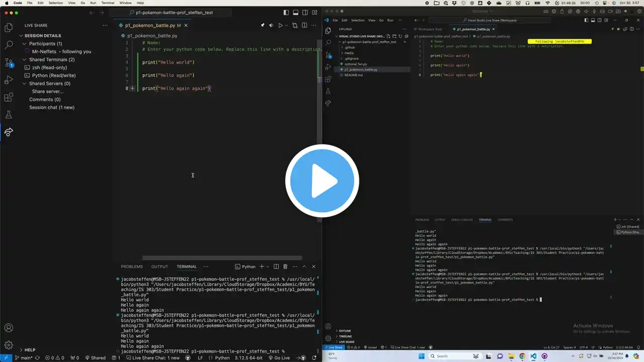This screenshot has width=644, height=362.
Task: Open Source Control in the Windows VS Code activity bar
Action: click(x=328, y=55)
